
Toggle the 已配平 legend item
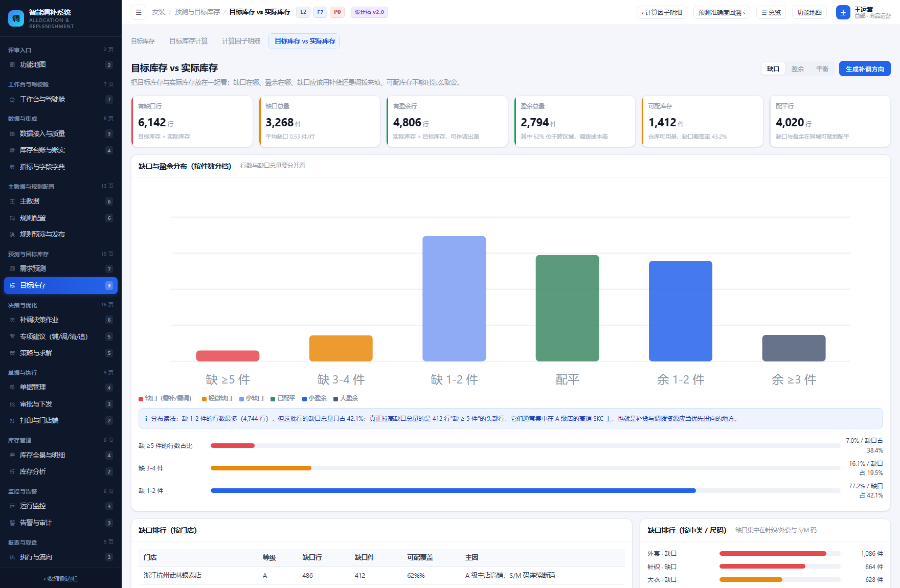tap(283, 398)
